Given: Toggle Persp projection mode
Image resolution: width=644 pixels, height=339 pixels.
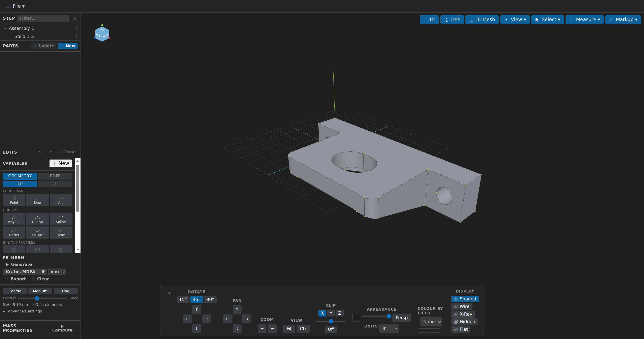Looking at the screenshot, I should click(402, 317).
